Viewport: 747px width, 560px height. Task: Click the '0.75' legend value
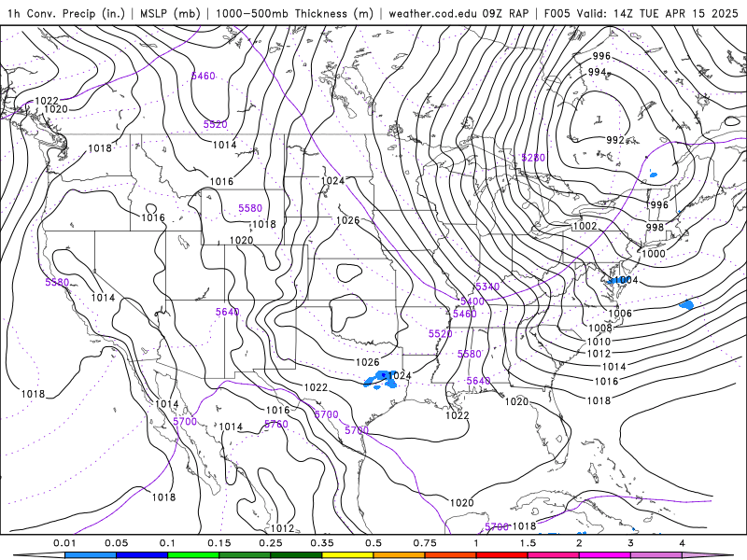pos(425,543)
